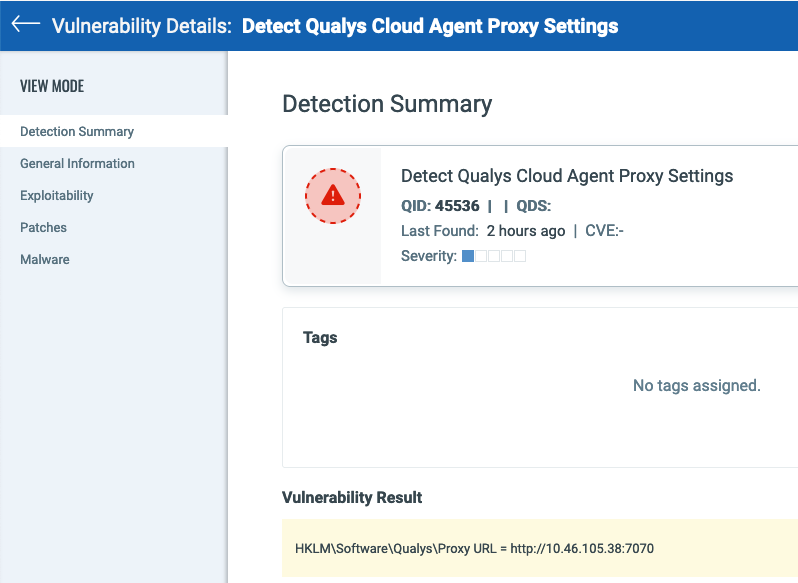Viewport: 798px width, 583px height.
Task: Click the card title Detect Qualys Cloud Agent Proxy Settings
Action: coord(567,176)
